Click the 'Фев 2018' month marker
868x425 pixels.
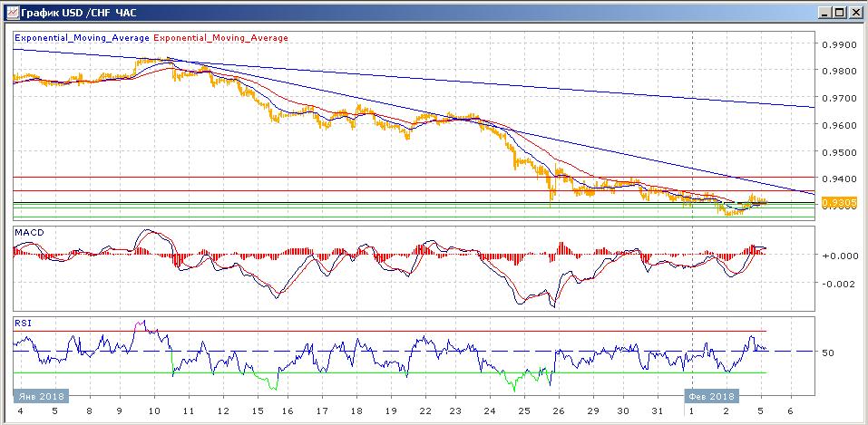[712, 396]
